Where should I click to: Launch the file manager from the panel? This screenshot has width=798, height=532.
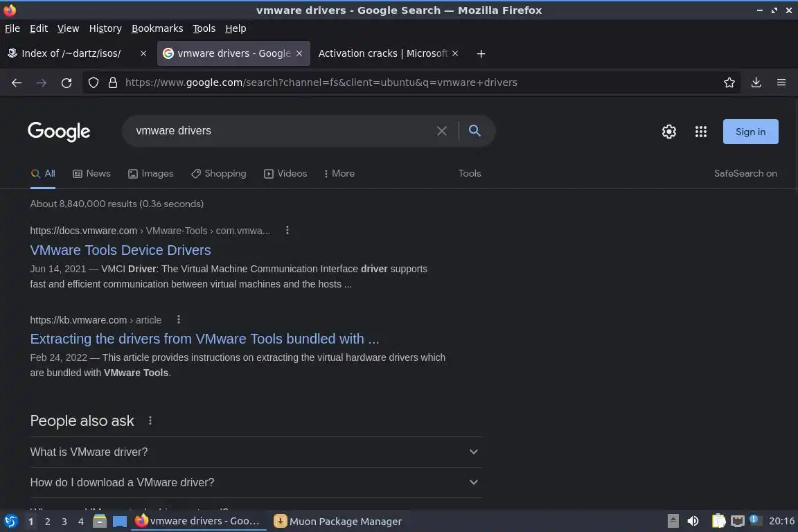(100, 522)
